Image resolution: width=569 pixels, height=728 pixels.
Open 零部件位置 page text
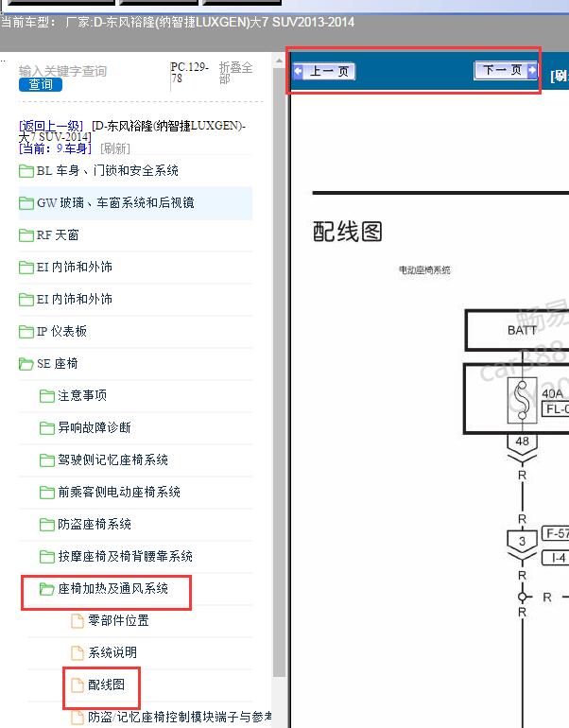click(x=118, y=621)
